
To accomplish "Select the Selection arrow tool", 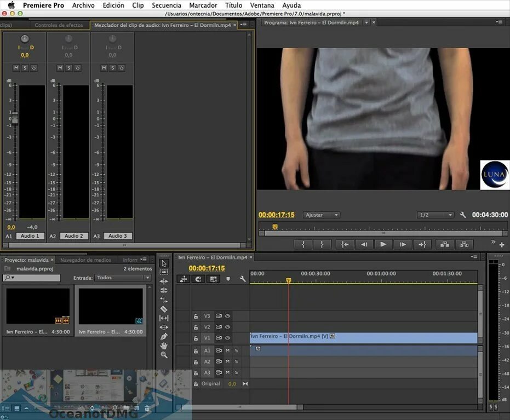I will coord(164,263).
